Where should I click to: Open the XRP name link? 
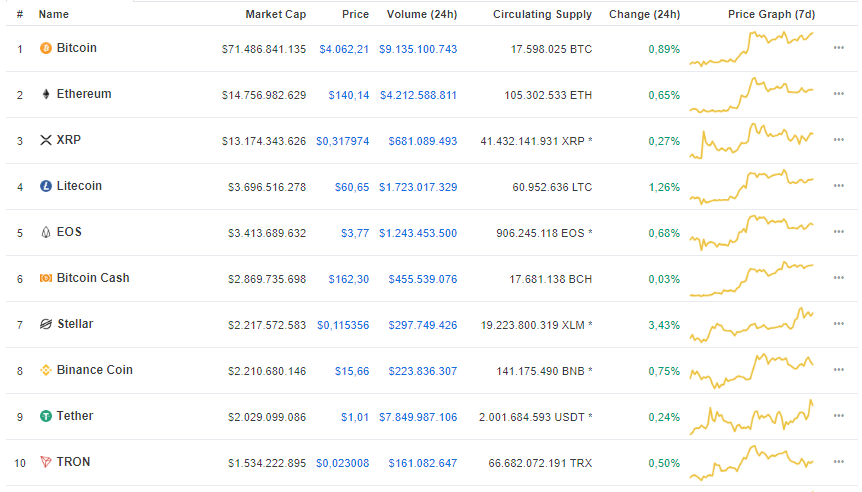69,140
